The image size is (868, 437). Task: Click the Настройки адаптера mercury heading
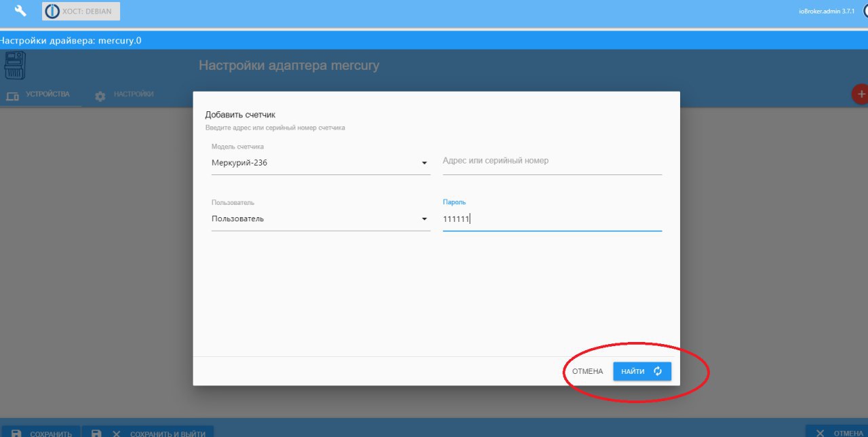point(289,66)
